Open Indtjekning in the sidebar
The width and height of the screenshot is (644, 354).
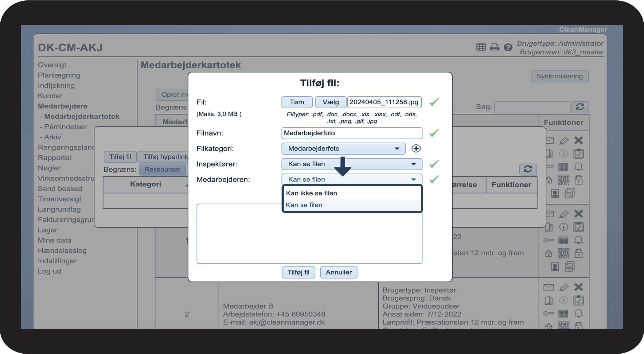[x=56, y=85]
